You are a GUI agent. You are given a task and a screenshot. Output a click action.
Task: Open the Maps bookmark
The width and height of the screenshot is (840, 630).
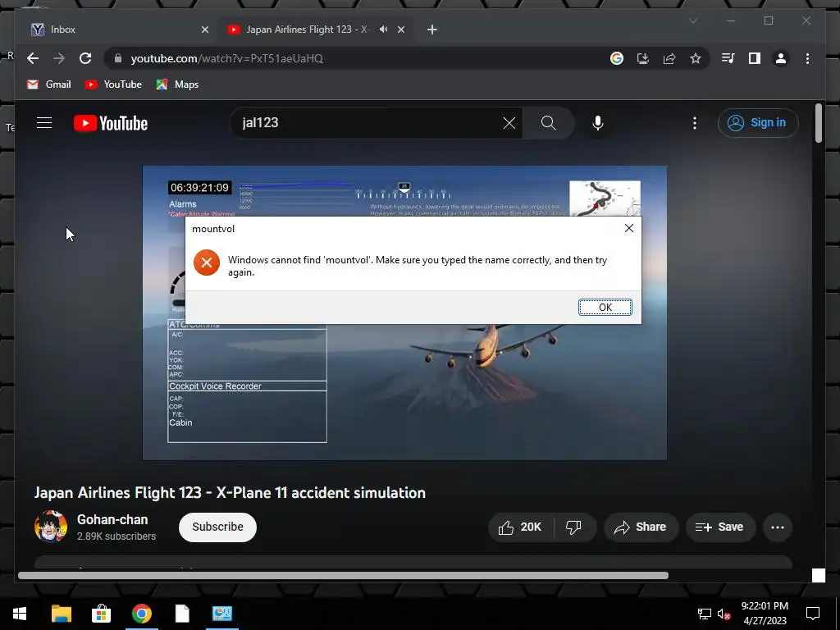pos(178,84)
